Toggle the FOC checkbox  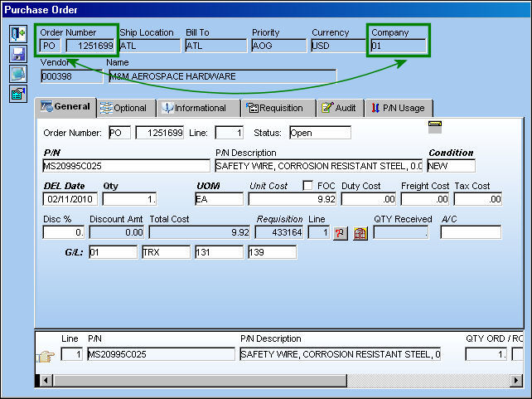(x=307, y=186)
